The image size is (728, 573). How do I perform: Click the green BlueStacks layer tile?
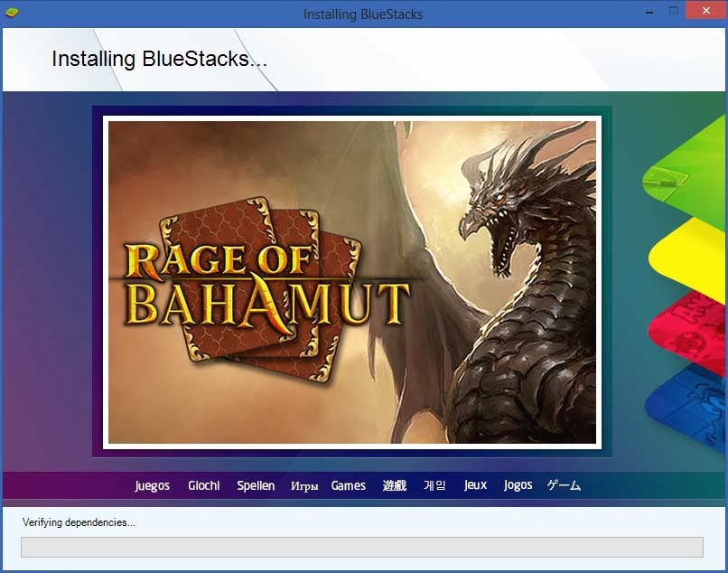tap(685, 167)
